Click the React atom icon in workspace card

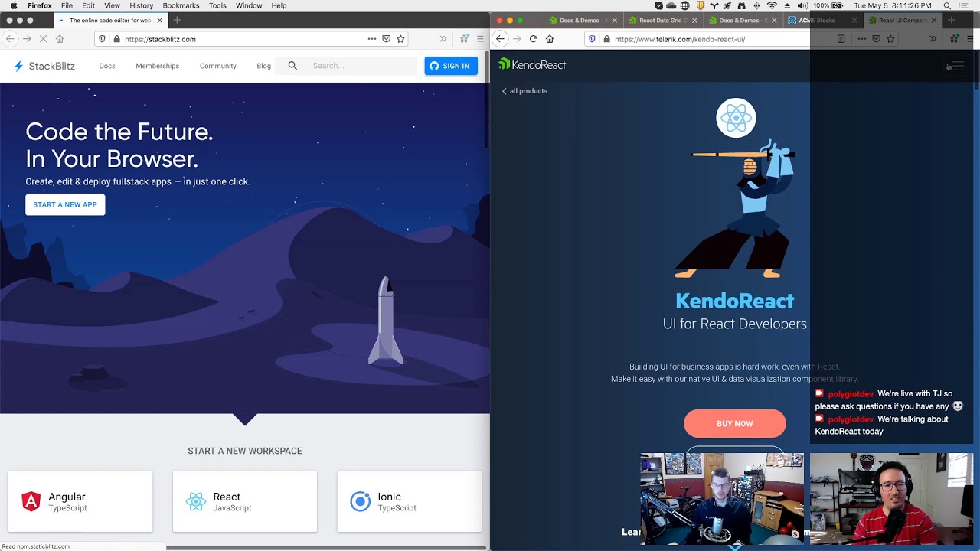[196, 501]
